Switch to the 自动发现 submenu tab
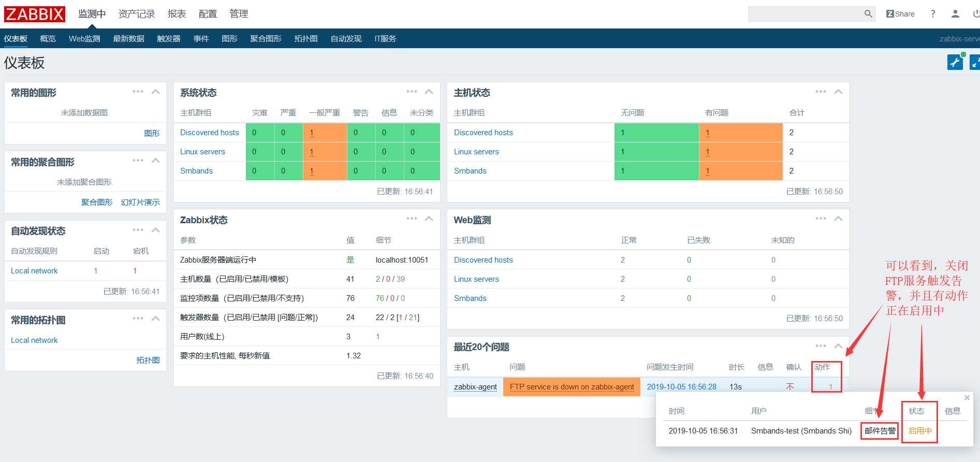 pos(346,38)
